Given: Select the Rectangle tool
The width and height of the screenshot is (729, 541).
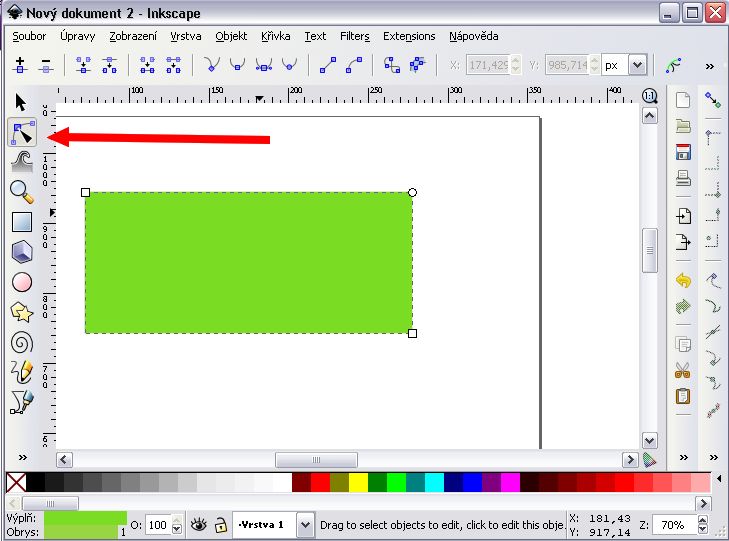Looking at the screenshot, I should point(22,222).
